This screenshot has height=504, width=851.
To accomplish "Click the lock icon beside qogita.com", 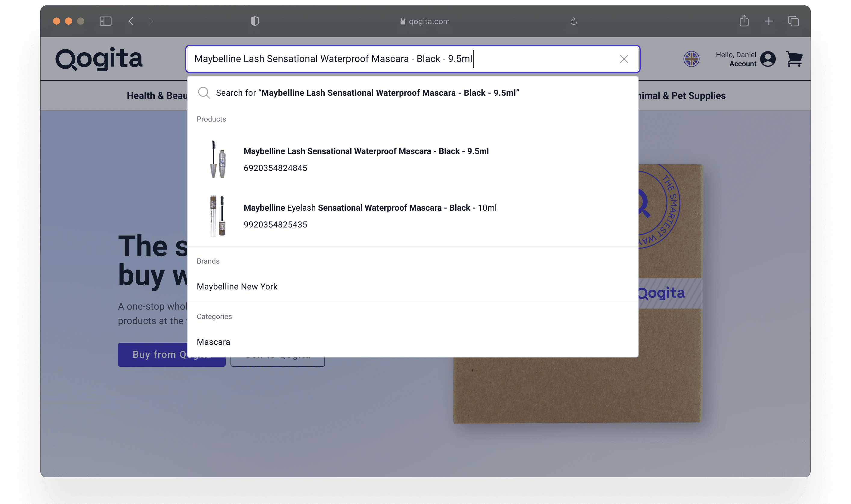I will (402, 21).
